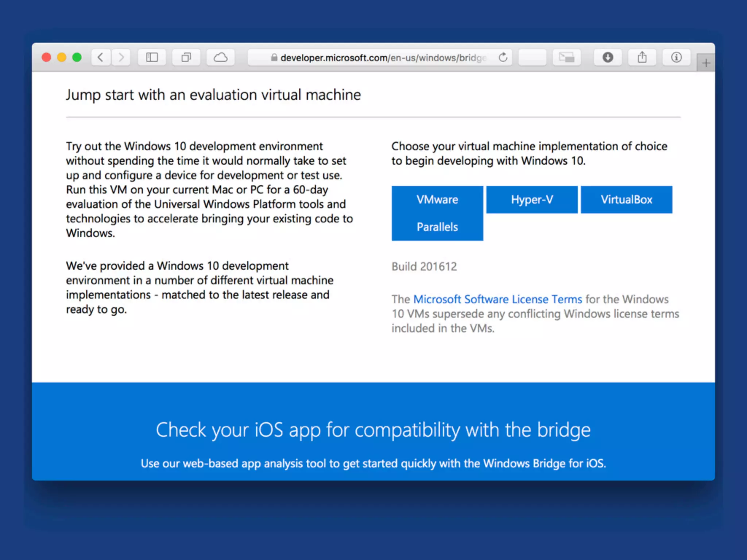Image resolution: width=747 pixels, height=560 pixels.
Task: Open the Share menu
Action: click(x=642, y=57)
